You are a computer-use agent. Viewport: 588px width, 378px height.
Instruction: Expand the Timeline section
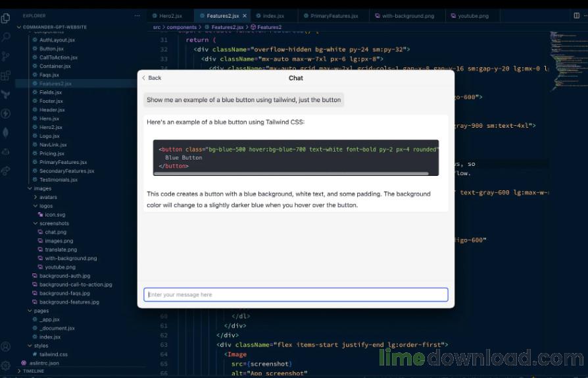[33, 371]
